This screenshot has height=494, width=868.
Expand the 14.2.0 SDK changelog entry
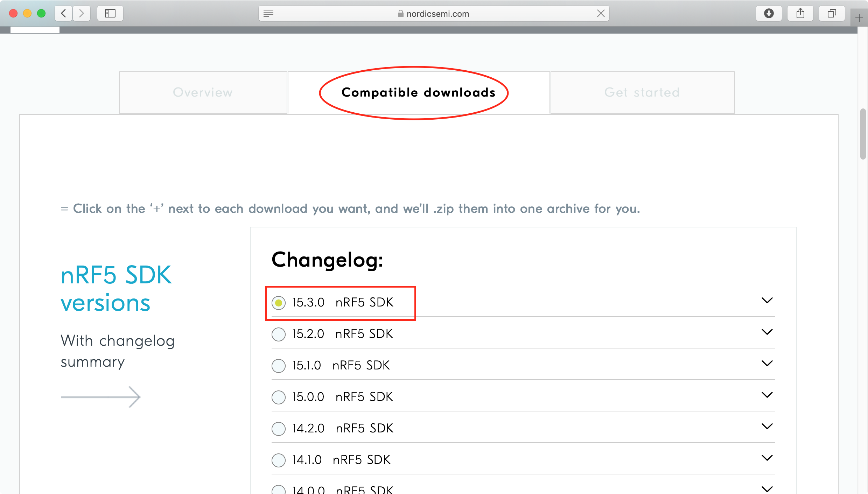tap(767, 426)
